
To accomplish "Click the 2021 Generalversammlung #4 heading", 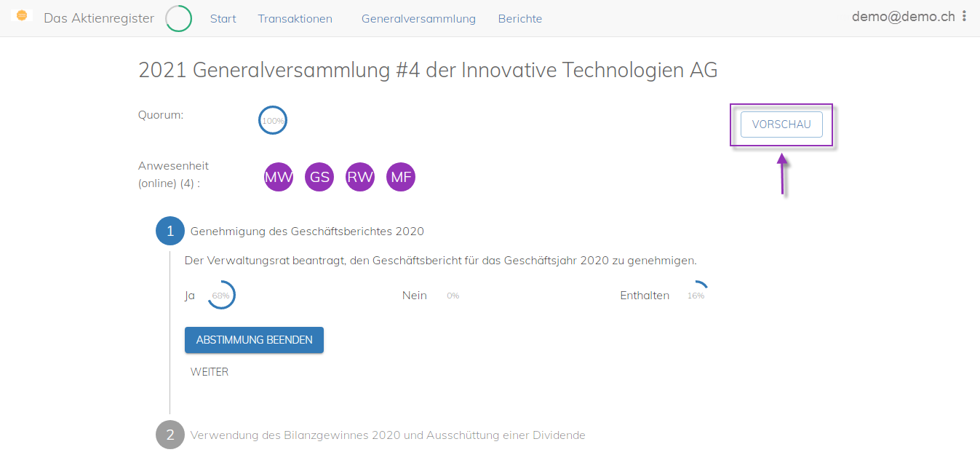I will coord(428,70).
